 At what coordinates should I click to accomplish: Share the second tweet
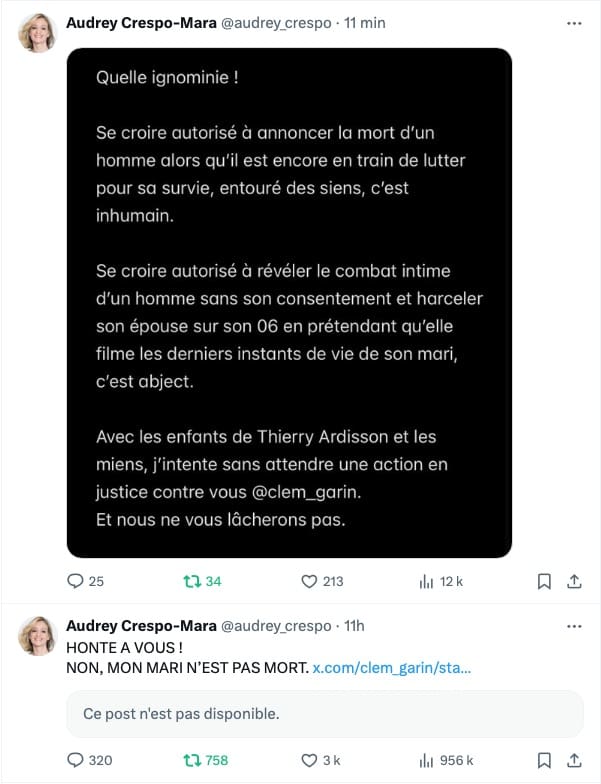click(574, 760)
